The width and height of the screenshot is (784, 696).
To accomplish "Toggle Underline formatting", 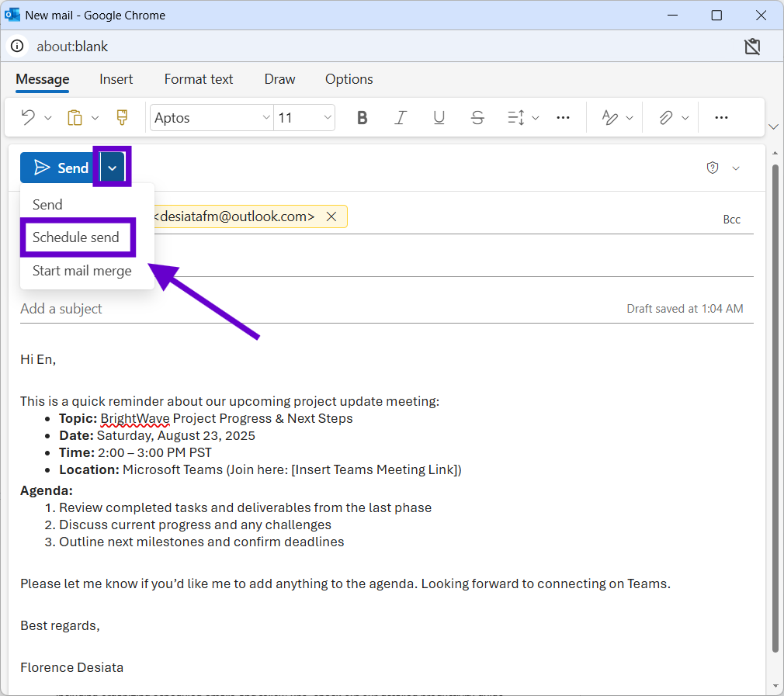I will click(x=439, y=118).
